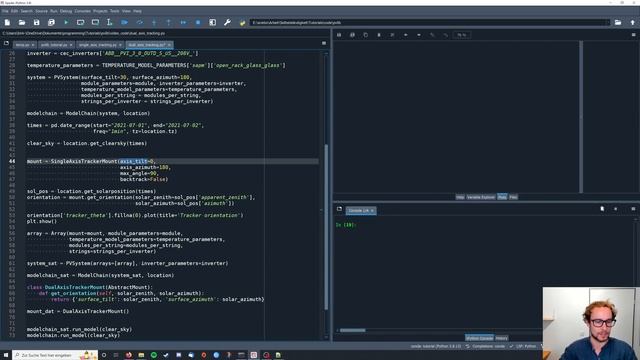
Task: Remove all plots icon
Action: (x=392, y=35)
